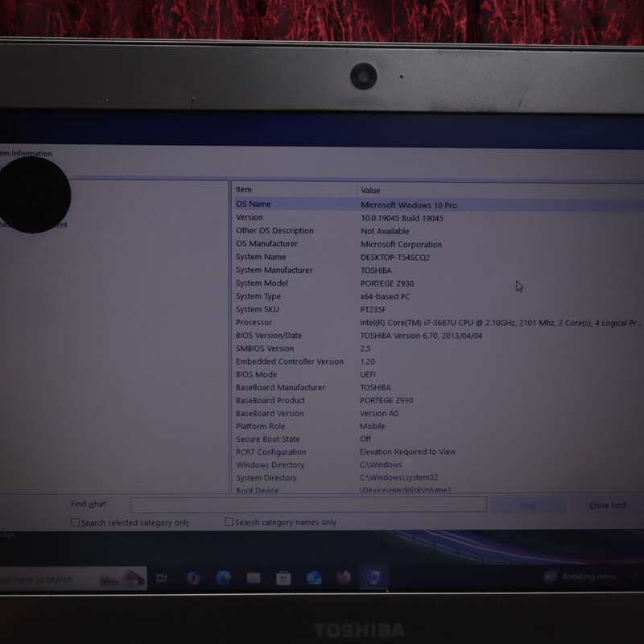Click the UEFI value
This screenshot has width=644, height=644.
[x=368, y=374]
